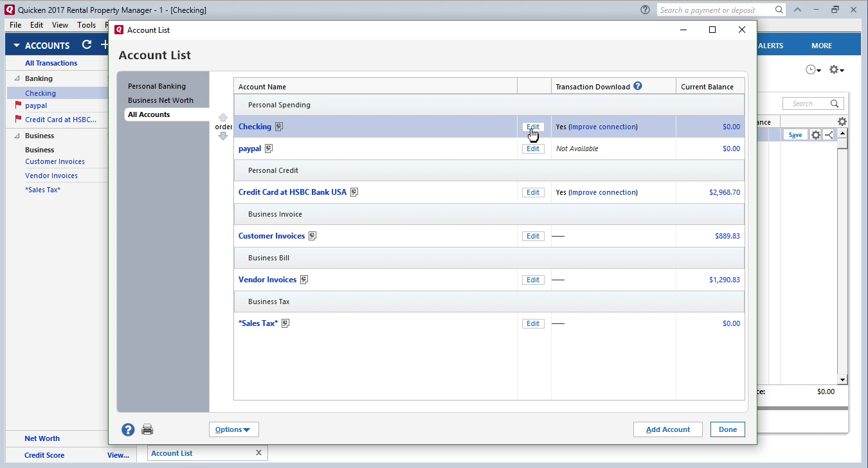Click split transaction icon in register row
Screen dimensions: 868x468
pyautogui.click(x=828, y=135)
